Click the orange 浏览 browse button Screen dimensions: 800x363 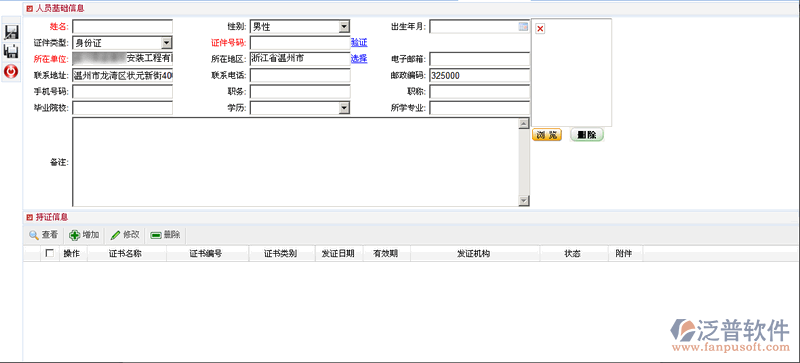[547, 135]
